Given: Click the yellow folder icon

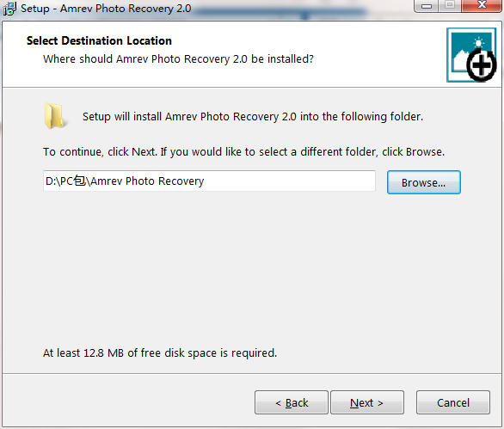Looking at the screenshot, I should [55, 116].
